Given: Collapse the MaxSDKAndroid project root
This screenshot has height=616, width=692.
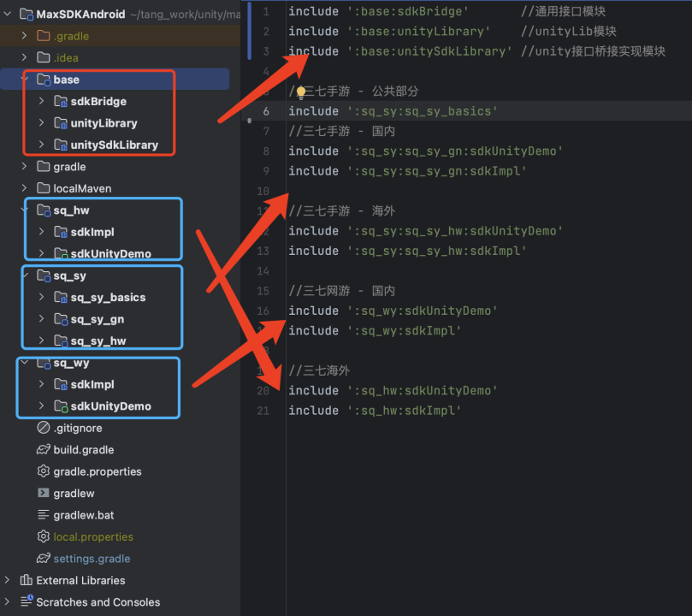Looking at the screenshot, I should [x=8, y=15].
